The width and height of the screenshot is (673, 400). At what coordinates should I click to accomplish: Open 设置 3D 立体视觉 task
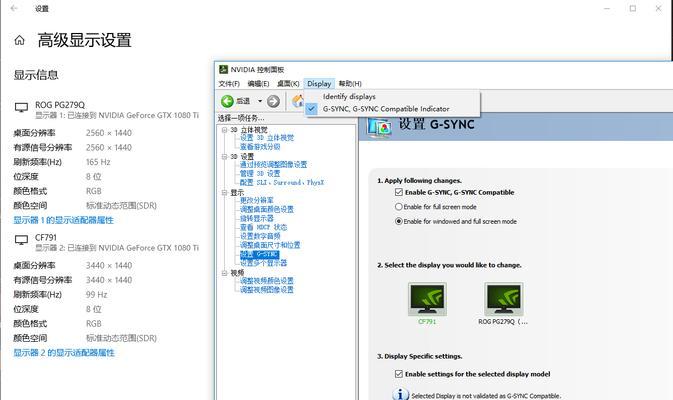pyautogui.click(x=267, y=138)
